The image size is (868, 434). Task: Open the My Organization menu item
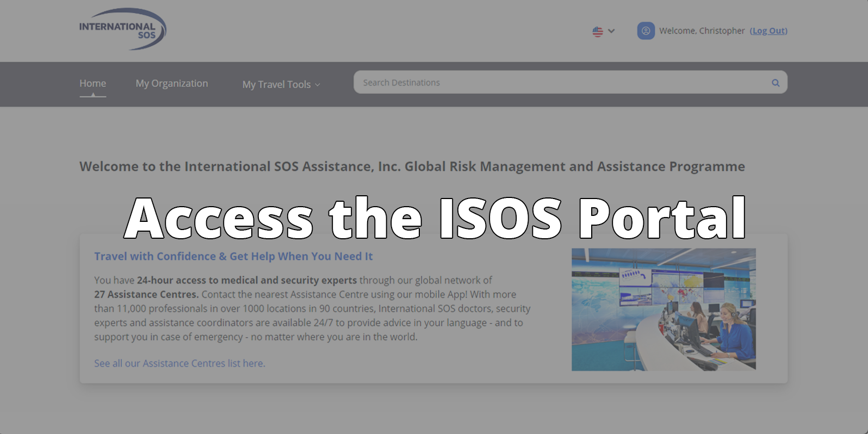click(172, 83)
